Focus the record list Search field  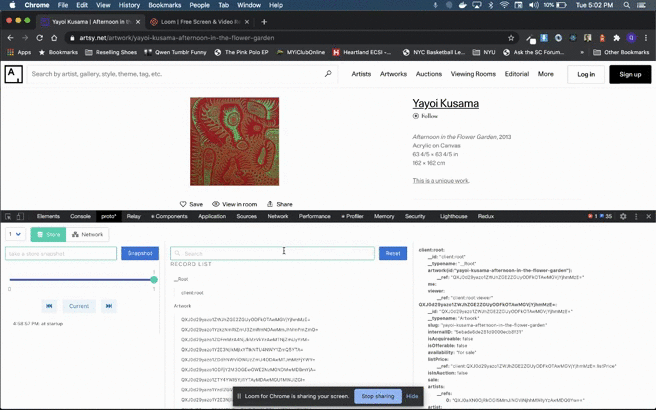(x=272, y=253)
